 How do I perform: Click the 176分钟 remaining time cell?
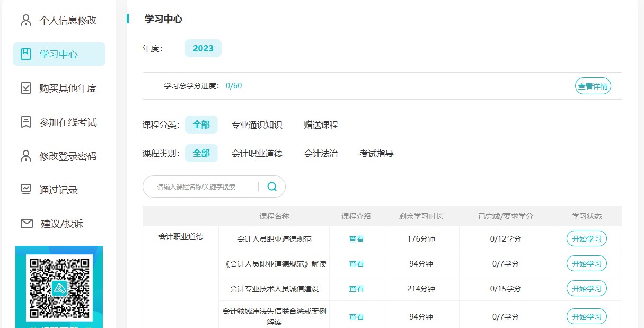(421, 239)
